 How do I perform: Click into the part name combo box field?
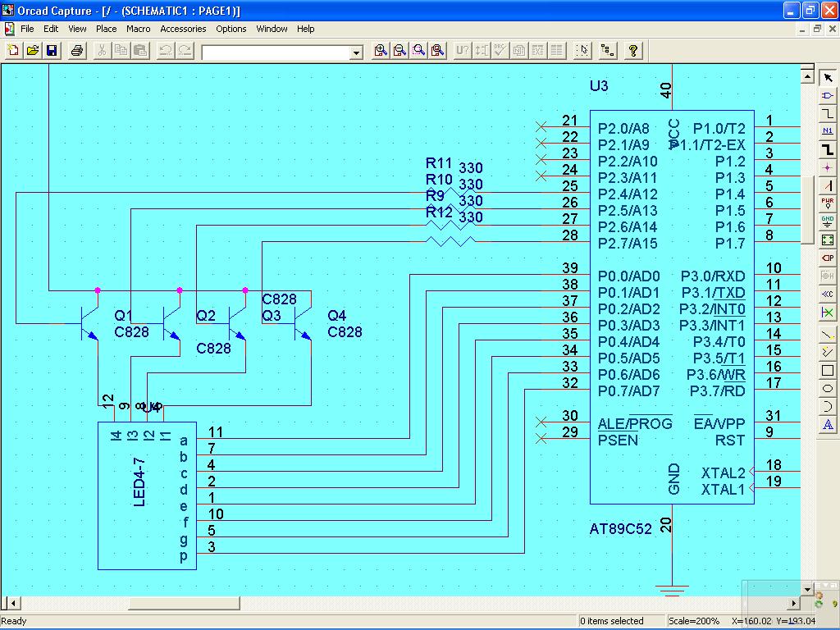coord(276,52)
